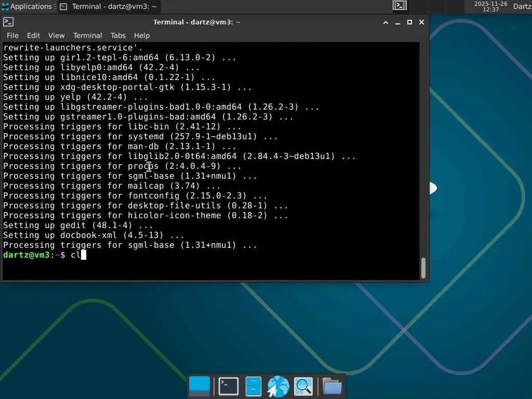532x399 pixels.
Task: Click the 'Setting up gedit (48.1-4)' line
Action: (78, 225)
